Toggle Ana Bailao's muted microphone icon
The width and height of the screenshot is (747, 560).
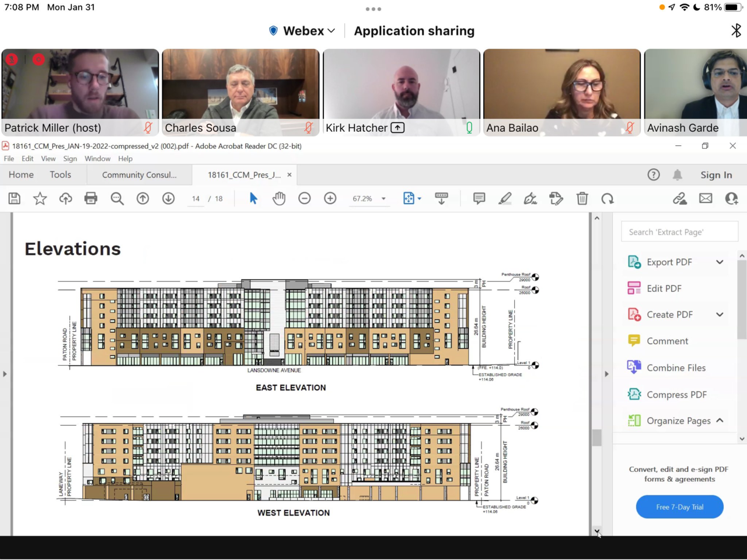pos(630,127)
